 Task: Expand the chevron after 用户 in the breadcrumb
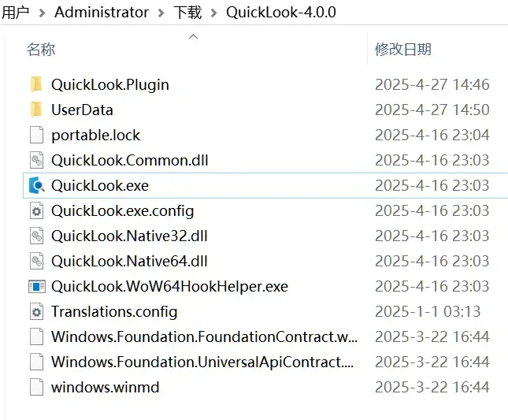coord(42,13)
